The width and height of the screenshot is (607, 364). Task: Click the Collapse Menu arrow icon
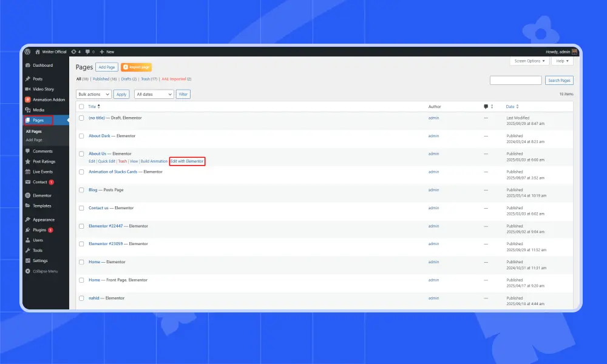(28, 271)
